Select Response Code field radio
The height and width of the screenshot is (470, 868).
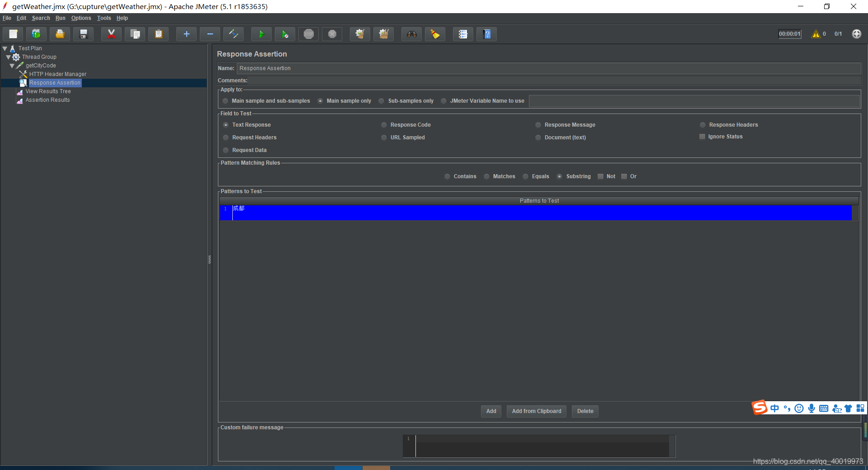pos(384,125)
